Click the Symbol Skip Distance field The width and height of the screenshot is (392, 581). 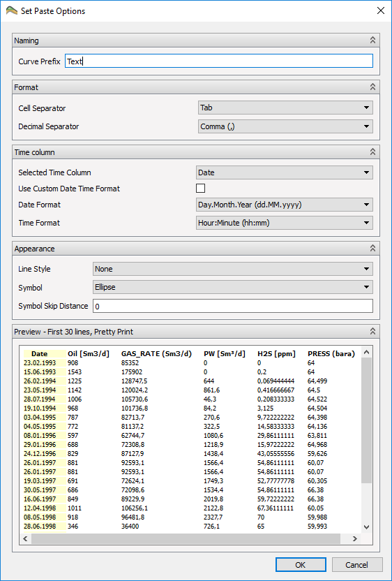coord(233,306)
